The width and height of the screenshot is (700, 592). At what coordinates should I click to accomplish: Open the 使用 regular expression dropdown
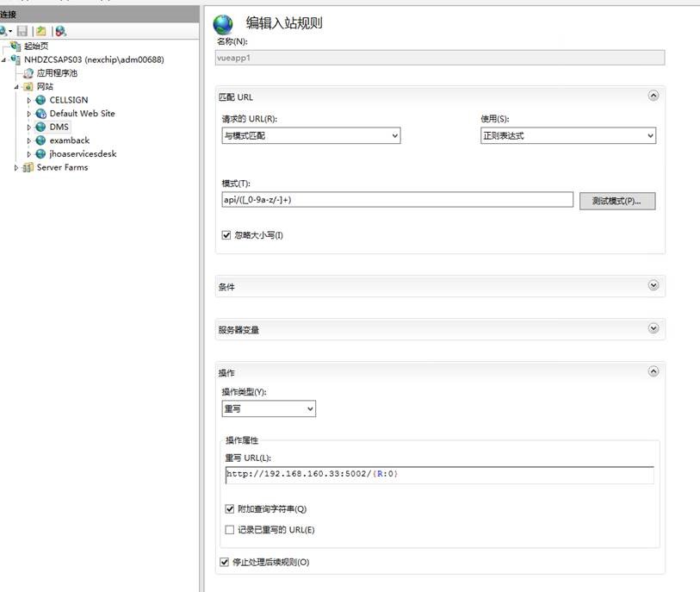568,135
